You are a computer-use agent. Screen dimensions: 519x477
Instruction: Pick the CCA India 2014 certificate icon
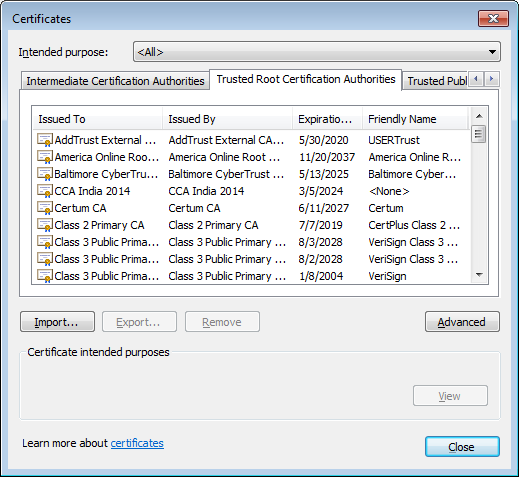coord(45,191)
